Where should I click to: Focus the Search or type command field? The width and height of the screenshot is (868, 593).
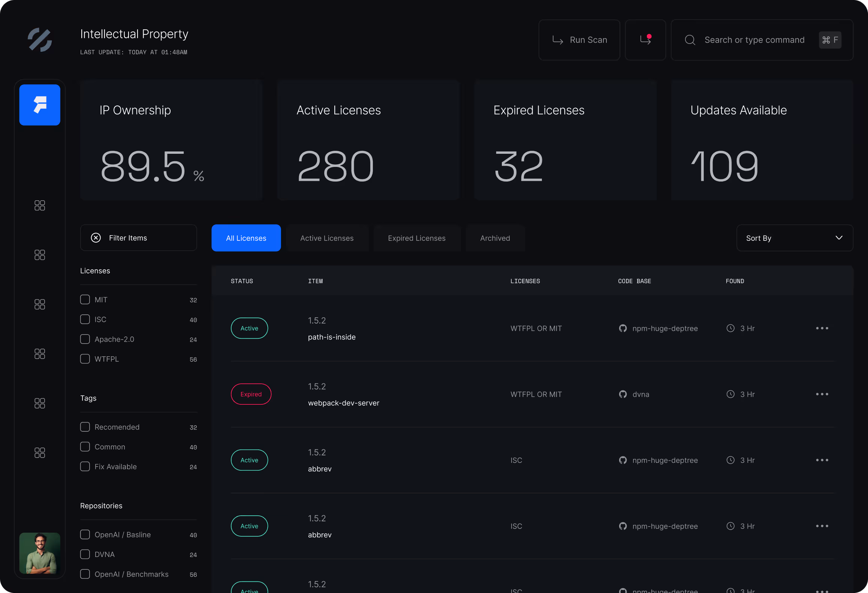(754, 40)
